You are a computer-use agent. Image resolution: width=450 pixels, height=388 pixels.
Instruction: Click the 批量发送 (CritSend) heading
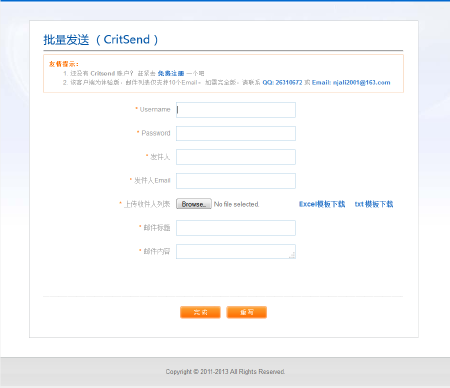tap(101, 40)
